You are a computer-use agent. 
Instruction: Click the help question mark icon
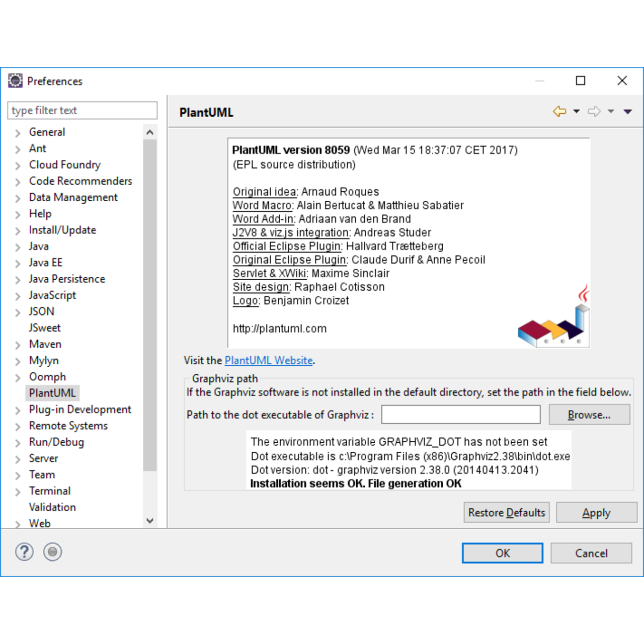click(x=24, y=552)
